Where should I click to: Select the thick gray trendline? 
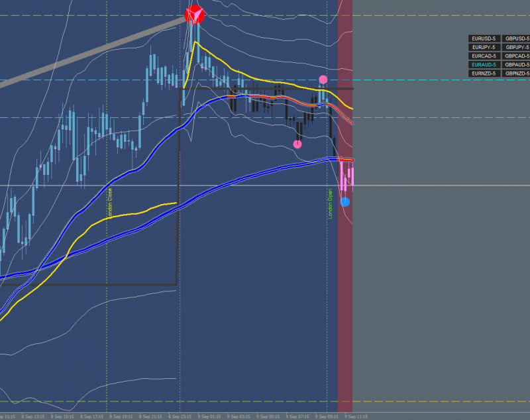[x=92, y=52]
